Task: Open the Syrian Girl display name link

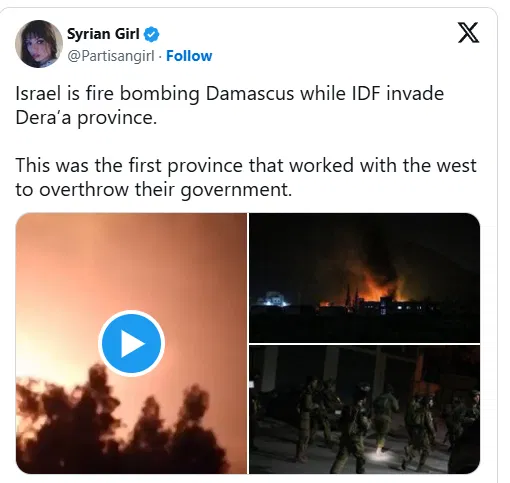Action: (x=103, y=34)
